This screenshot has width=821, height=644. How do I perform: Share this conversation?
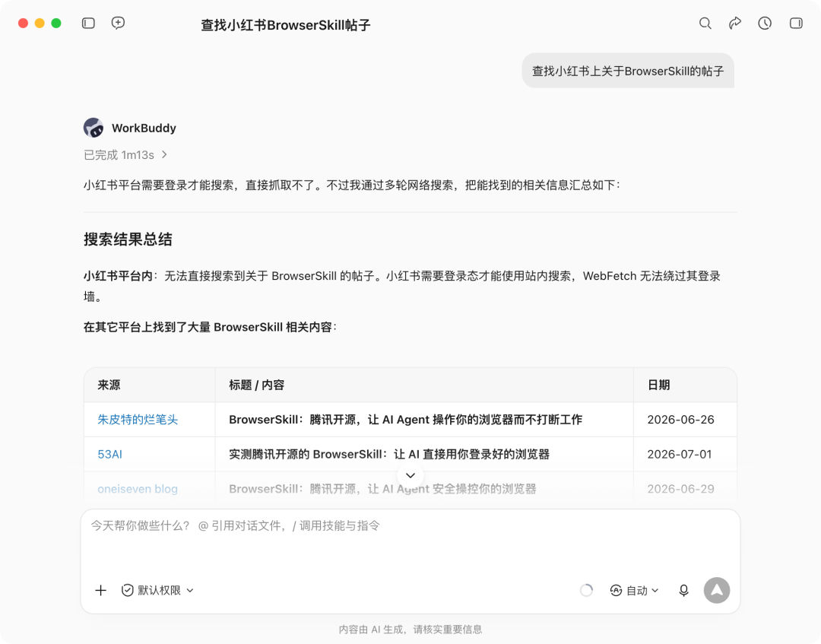[x=734, y=23]
